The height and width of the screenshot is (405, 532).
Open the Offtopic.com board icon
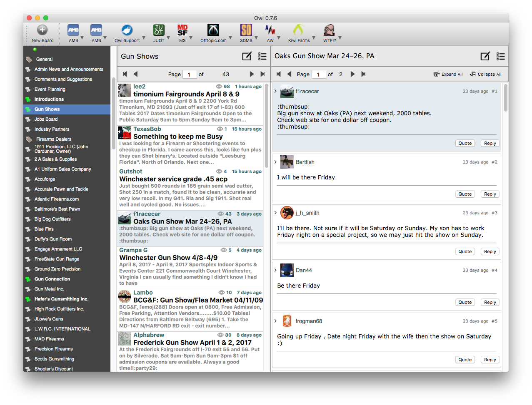pyautogui.click(x=213, y=30)
